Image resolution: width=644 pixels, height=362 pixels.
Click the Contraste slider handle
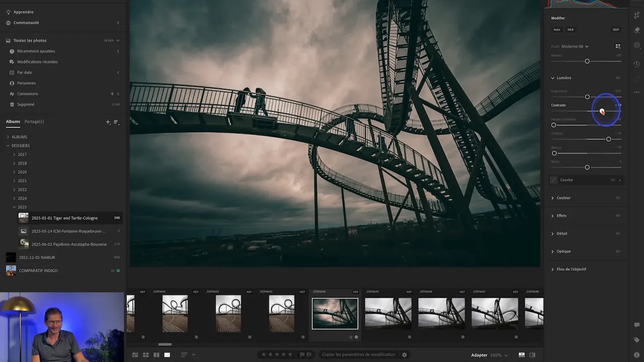coord(602,110)
